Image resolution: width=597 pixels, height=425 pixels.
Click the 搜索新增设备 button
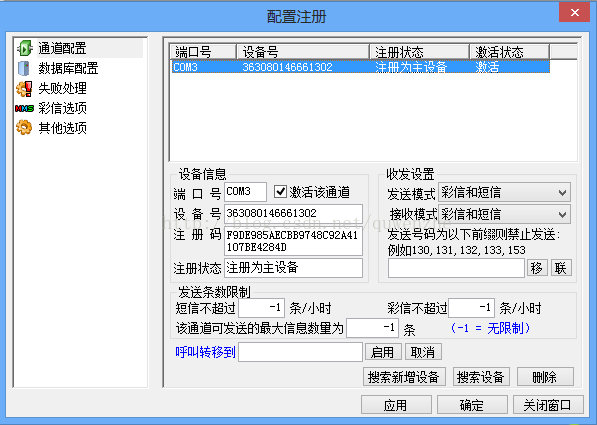click(404, 377)
